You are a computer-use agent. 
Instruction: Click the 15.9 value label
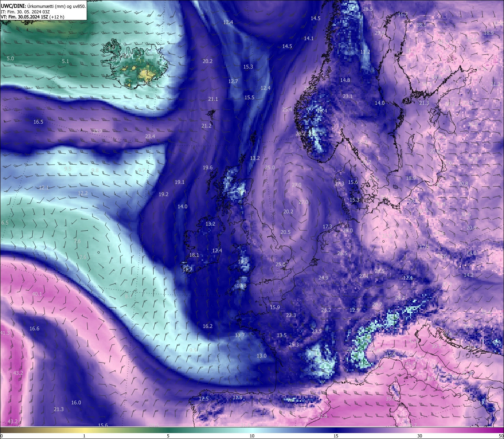click(275, 307)
